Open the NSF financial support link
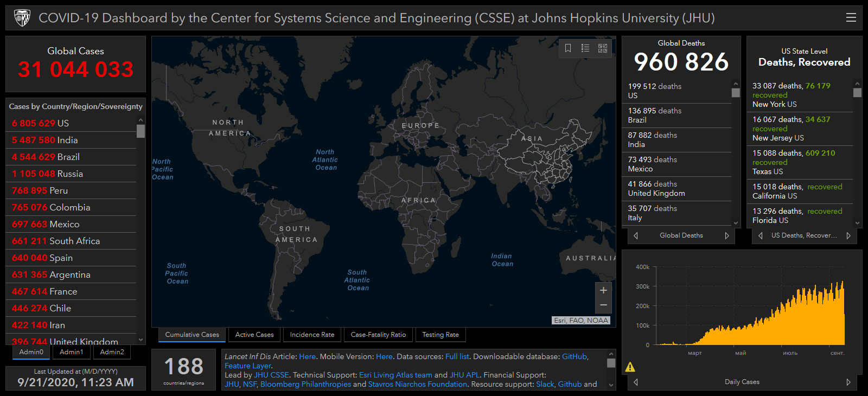The height and width of the screenshot is (396, 868). (x=250, y=384)
